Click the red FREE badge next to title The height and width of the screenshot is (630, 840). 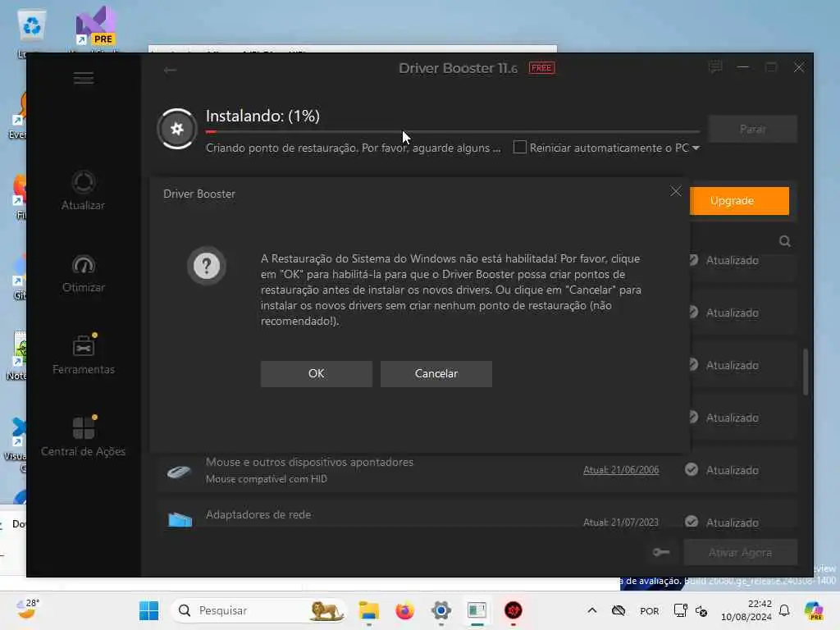[x=541, y=68]
